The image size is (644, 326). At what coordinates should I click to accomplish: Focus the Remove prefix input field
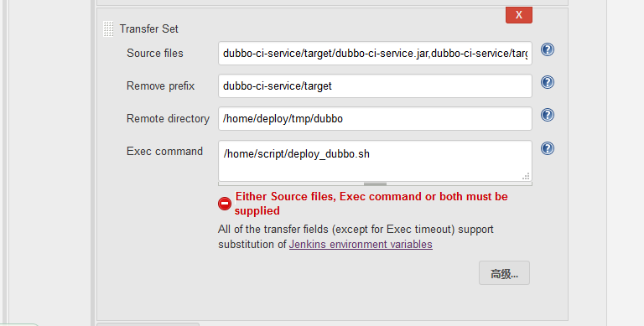coord(375,85)
